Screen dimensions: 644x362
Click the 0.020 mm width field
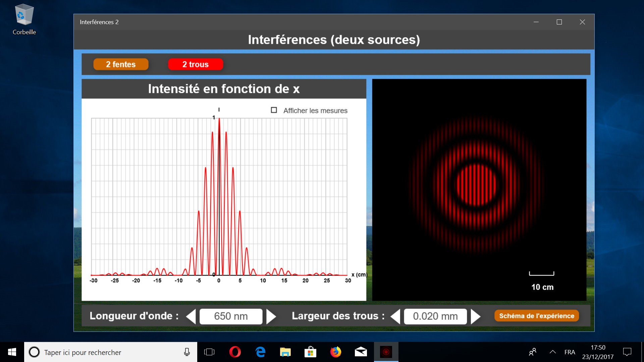coord(435,316)
